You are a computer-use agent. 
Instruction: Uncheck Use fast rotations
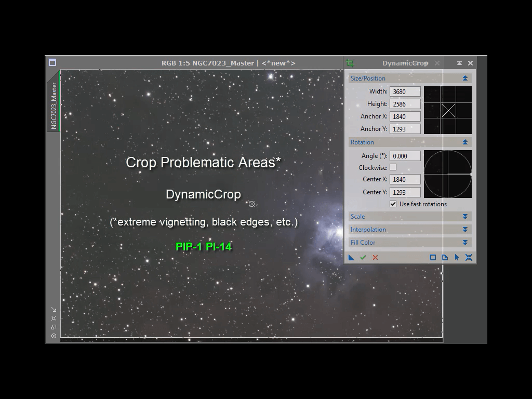tap(393, 204)
